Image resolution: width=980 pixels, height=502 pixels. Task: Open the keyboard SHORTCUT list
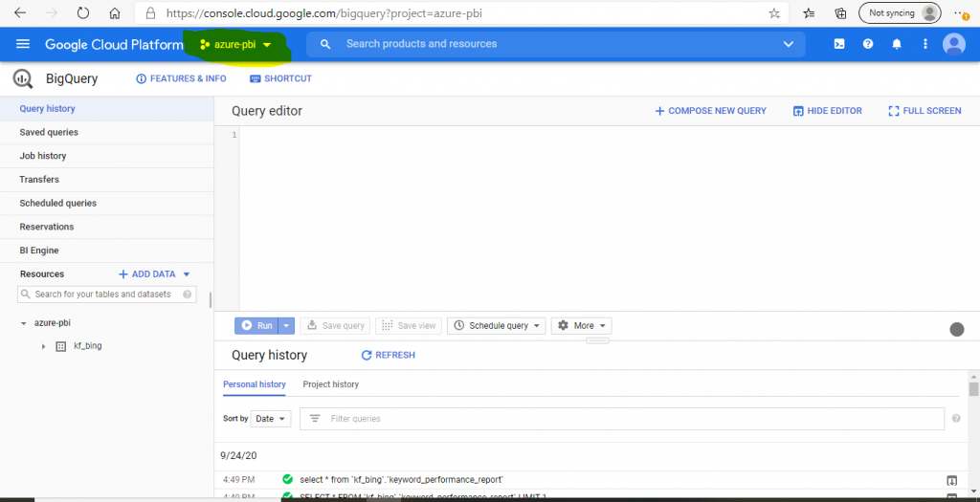click(x=280, y=78)
